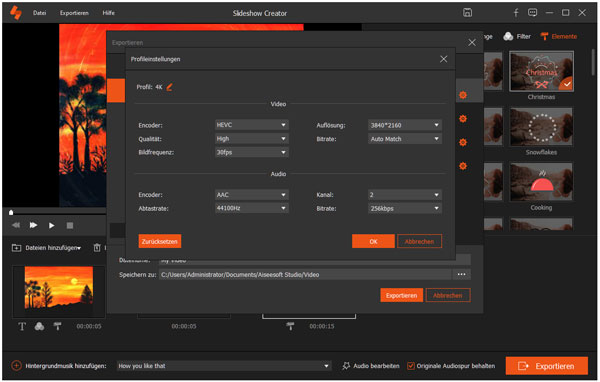The height and width of the screenshot is (382, 600).
Task: Step to the next frame in the preview
Action: click(x=33, y=225)
